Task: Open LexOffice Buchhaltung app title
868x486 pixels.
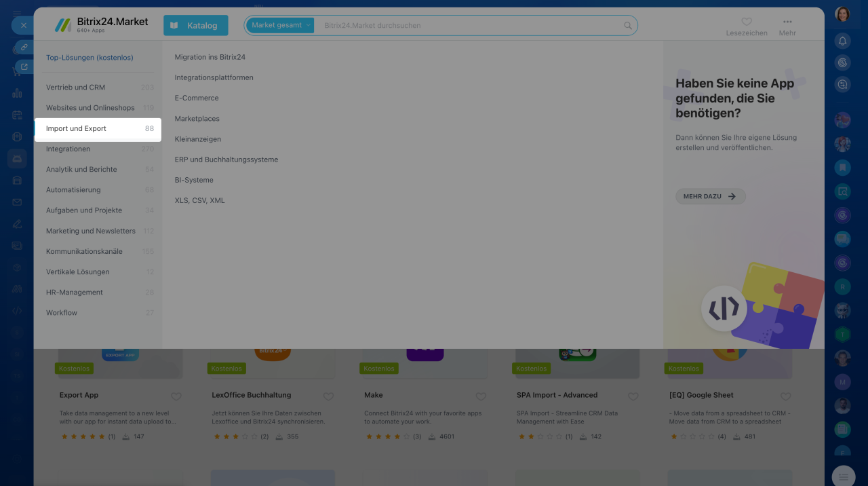Action: click(x=251, y=395)
